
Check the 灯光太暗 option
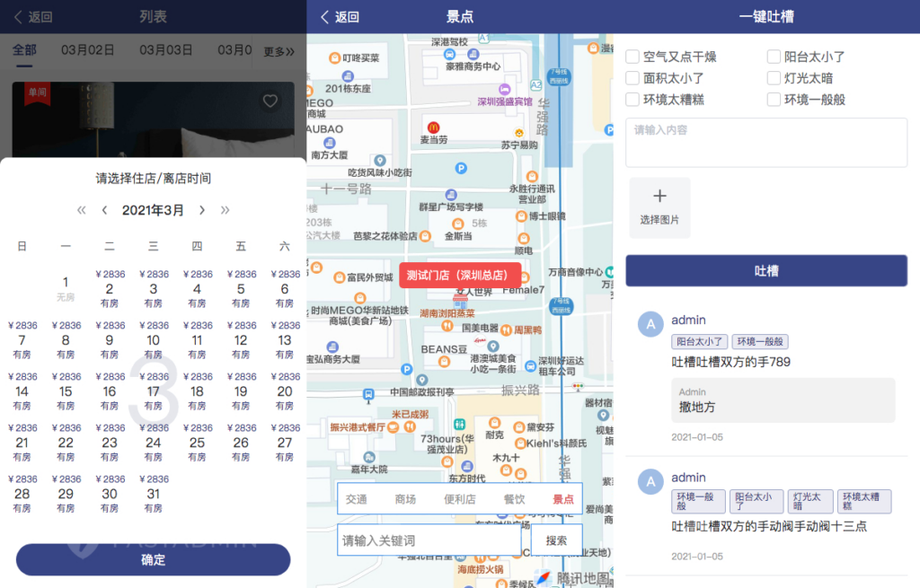click(x=772, y=77)
